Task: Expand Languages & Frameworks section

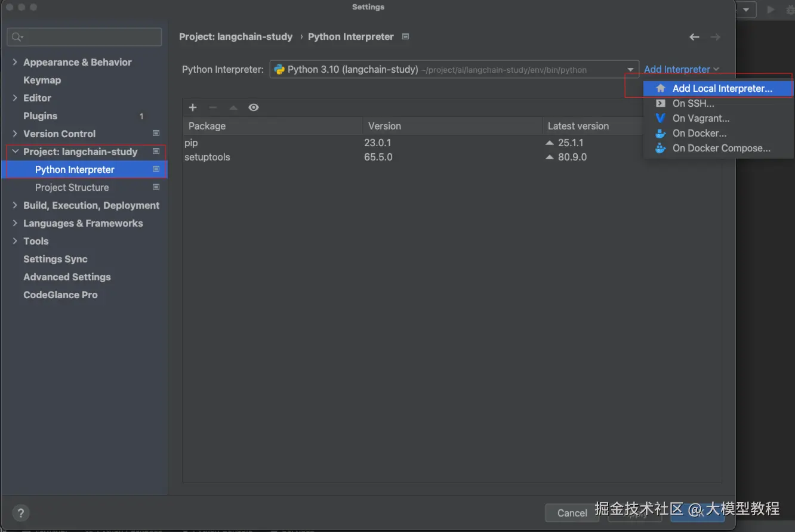Action: tap(16, 223)
